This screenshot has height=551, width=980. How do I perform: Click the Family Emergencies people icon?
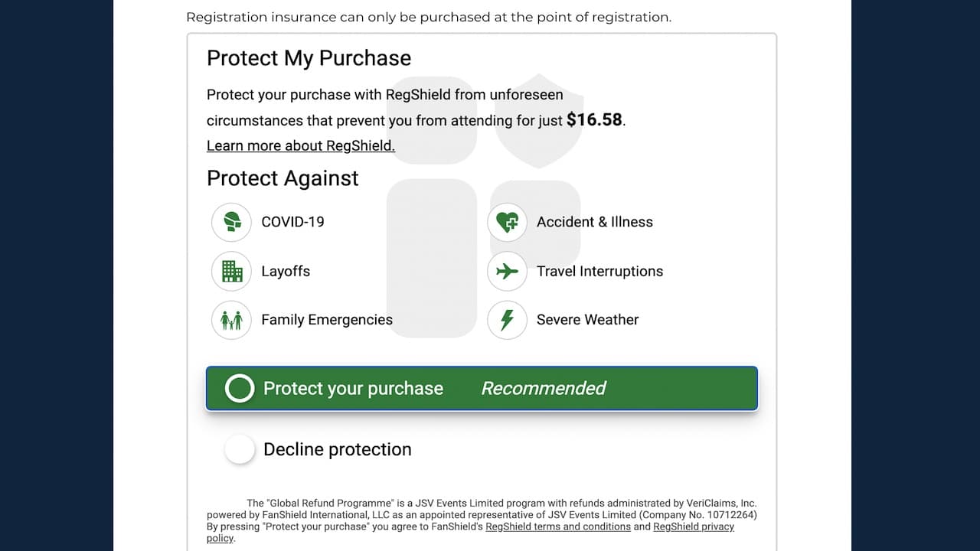231,320
